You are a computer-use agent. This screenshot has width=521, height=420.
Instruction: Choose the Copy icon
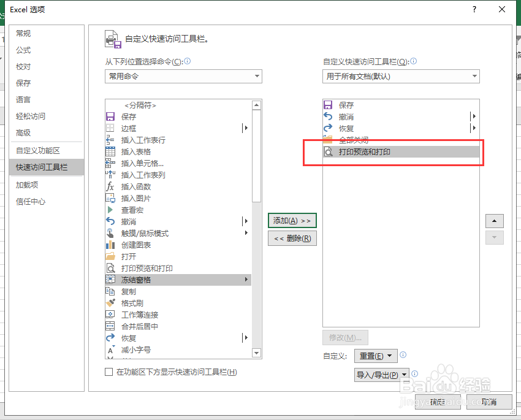click(110, 291)
